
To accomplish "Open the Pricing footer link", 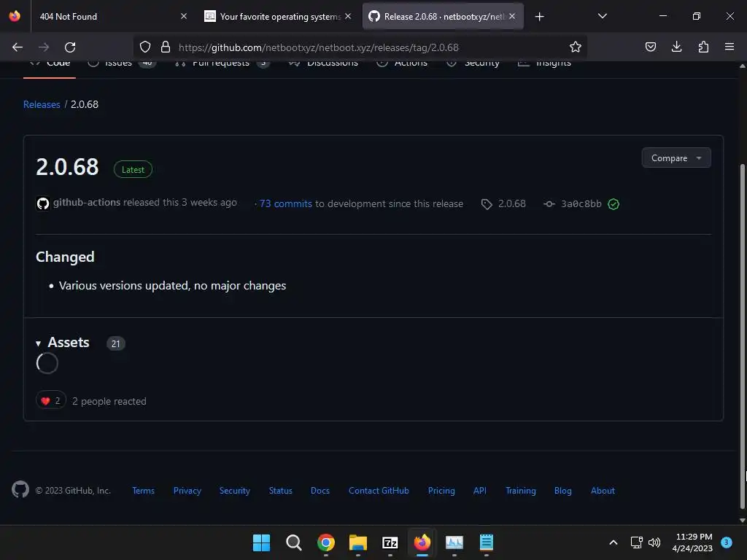I will (x=441, y=491).
